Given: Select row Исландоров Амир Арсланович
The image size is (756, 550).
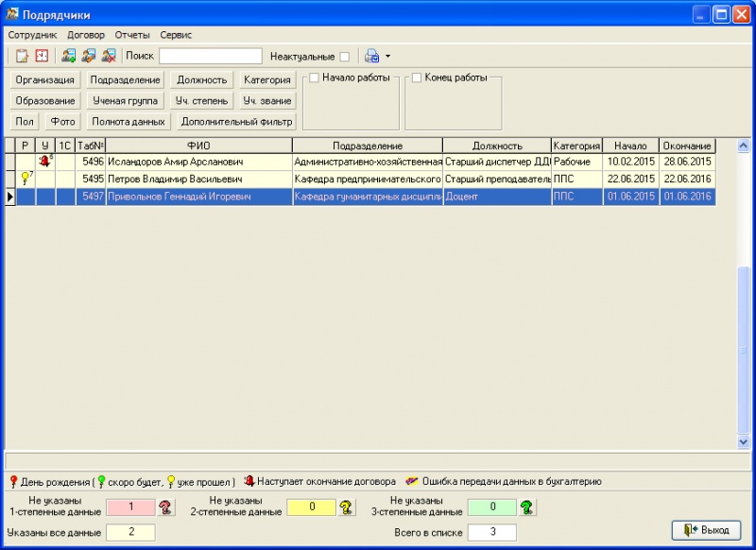Looking at the screenshot, I should [x=360, y=162].
